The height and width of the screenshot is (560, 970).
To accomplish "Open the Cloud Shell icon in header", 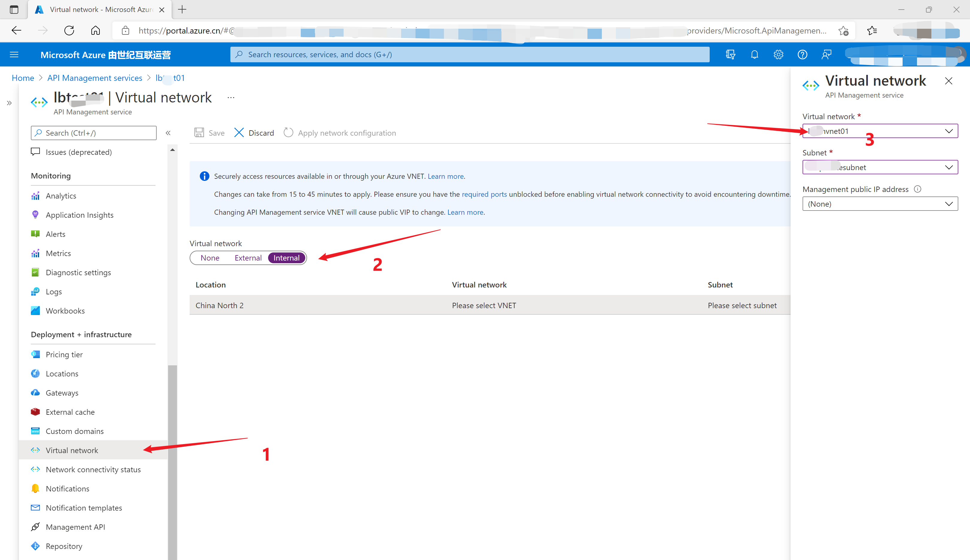I will coord(730,55).
